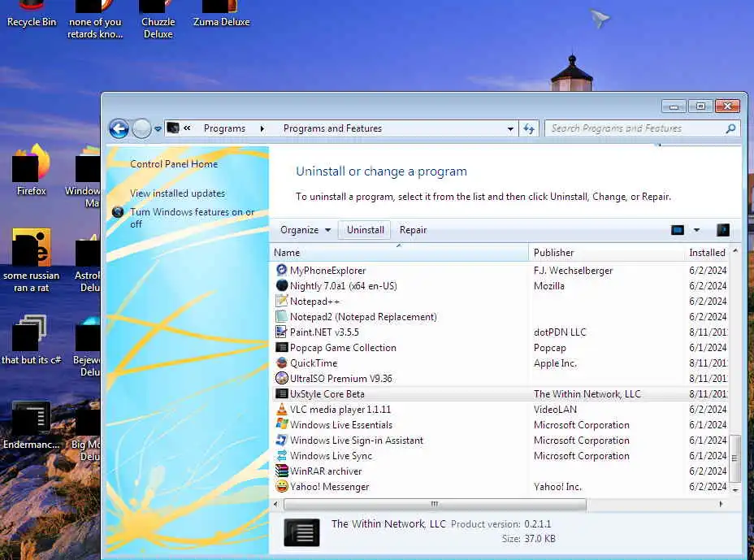Click the UxStyle details pane thumbnail

pos(301,532)
